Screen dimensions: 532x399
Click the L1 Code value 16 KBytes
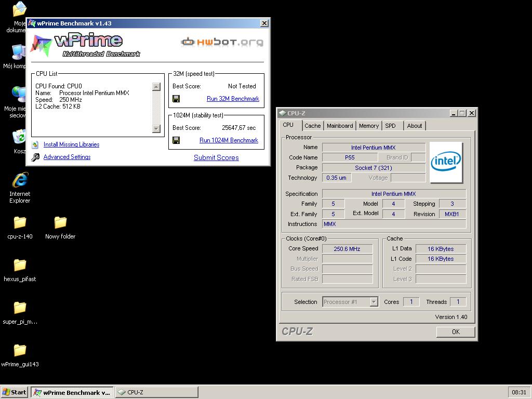[x=441, y=259]
